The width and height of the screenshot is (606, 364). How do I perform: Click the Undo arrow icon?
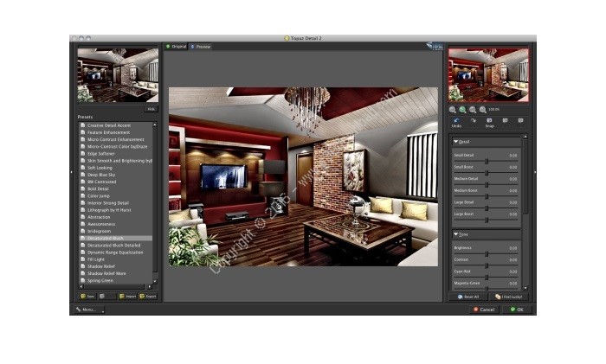pyautogui.click(x=456, y=121)
